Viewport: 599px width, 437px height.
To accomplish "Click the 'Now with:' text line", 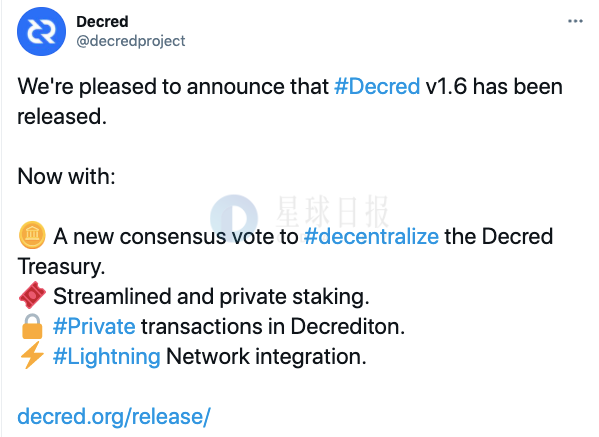I will point(66,176).
